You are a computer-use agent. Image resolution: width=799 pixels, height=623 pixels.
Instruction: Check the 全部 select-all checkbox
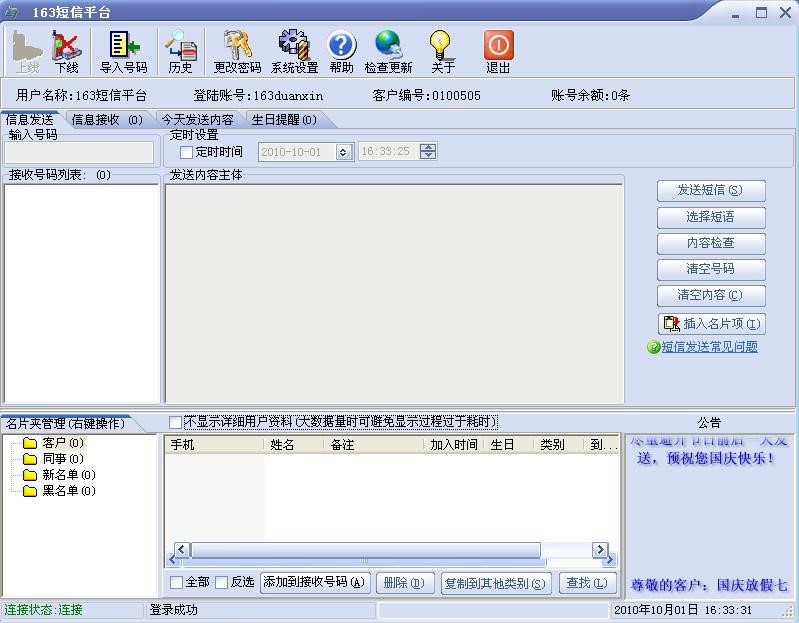tap(176, 582)
